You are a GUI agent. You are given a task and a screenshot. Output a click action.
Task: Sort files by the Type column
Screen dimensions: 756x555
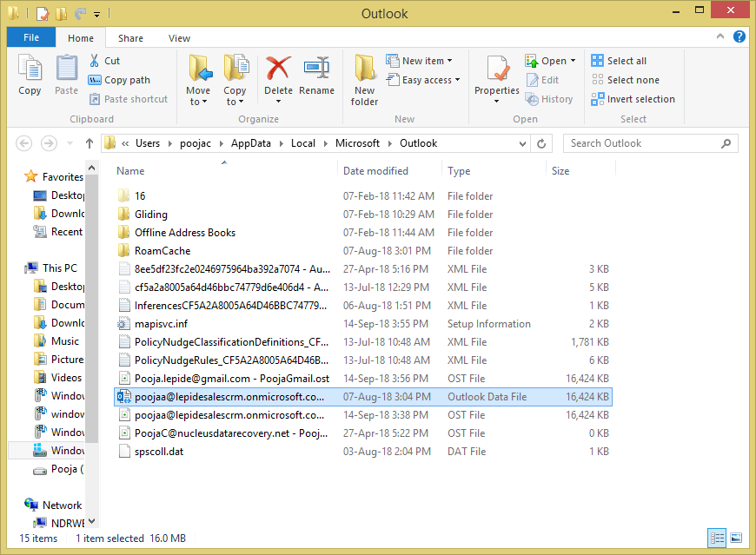459,171
